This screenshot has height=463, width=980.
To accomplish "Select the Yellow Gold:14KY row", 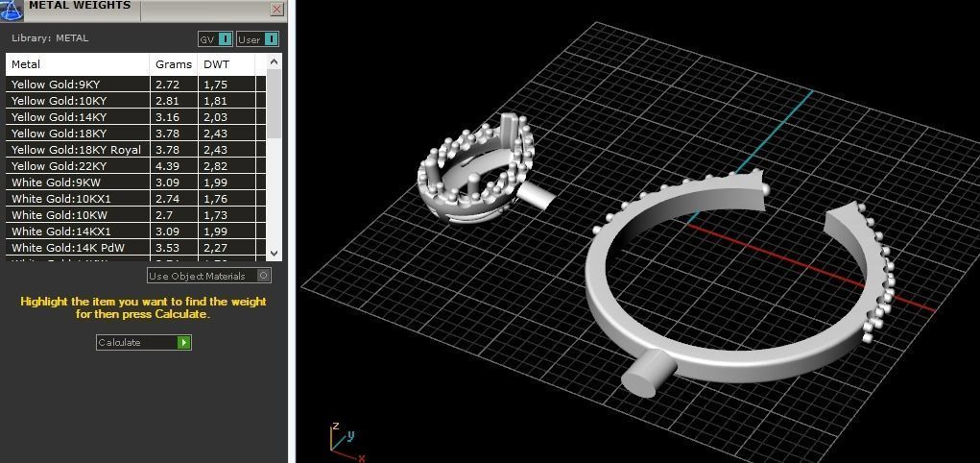I will click(x=135, y=117).
